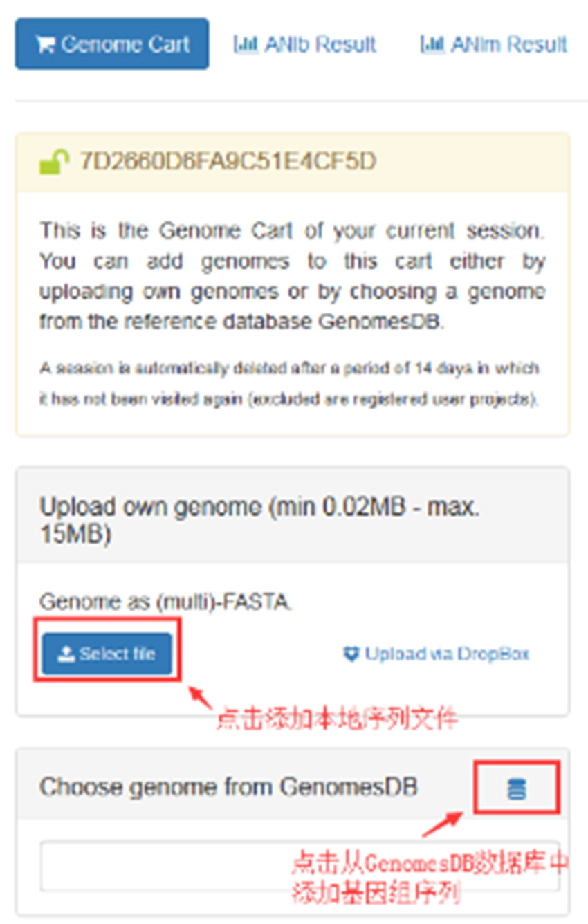Click session ID 7D2660D6FA9C51E4CF5D
The width and height of the screenshot is (588, 924).
pyautogui.click(x=228, y=161)
